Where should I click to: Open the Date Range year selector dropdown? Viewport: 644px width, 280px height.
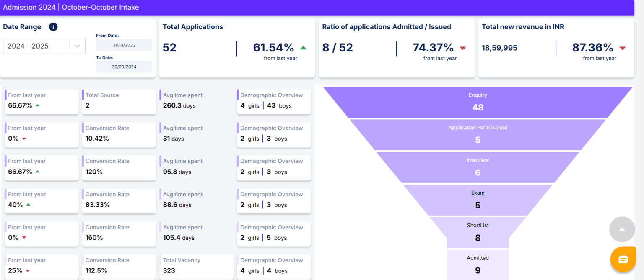click(44, 46)
